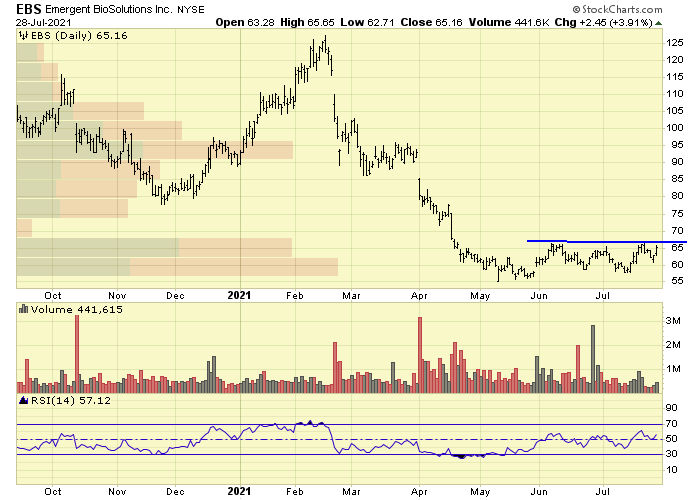The width and height of the screenshot is (700, 500).
Task: Click the Jun label under the RSI panel
Action: (x=539, y=492)
